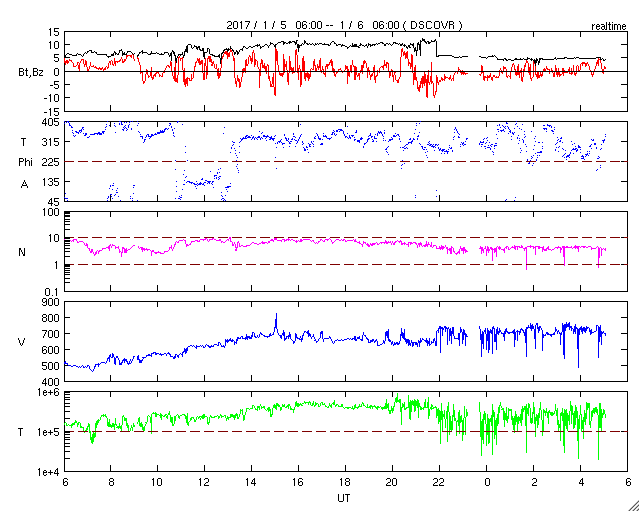Click the UT x-axis tick labeled '8'
This screenshot has height=512, width=640.
coord(110,481)
